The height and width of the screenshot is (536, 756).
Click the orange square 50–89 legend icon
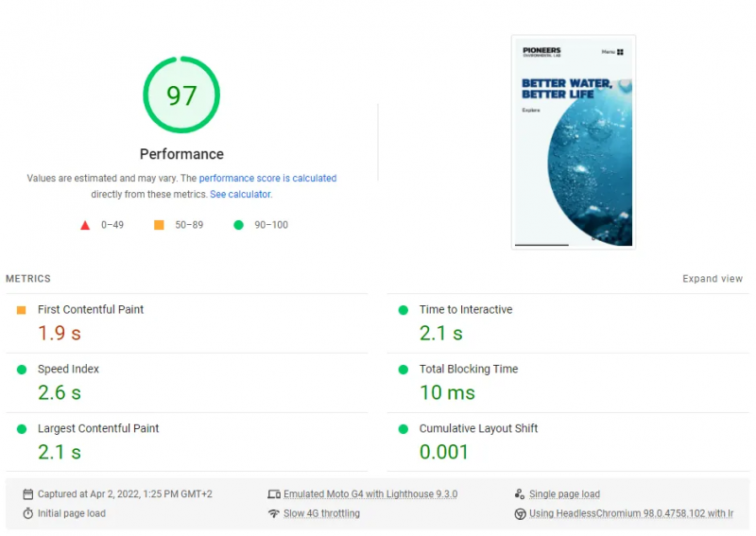pyautogui.click(x=159, y=225)
